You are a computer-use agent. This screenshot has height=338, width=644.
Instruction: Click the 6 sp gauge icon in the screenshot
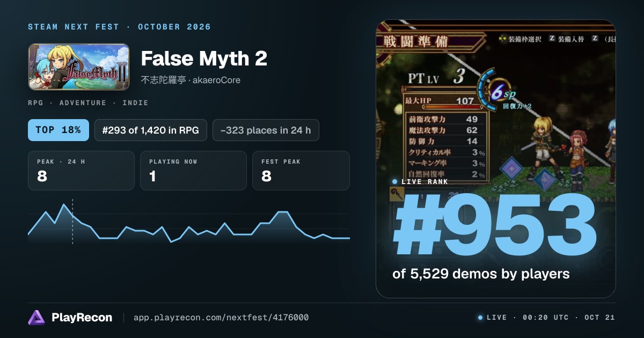498,91
